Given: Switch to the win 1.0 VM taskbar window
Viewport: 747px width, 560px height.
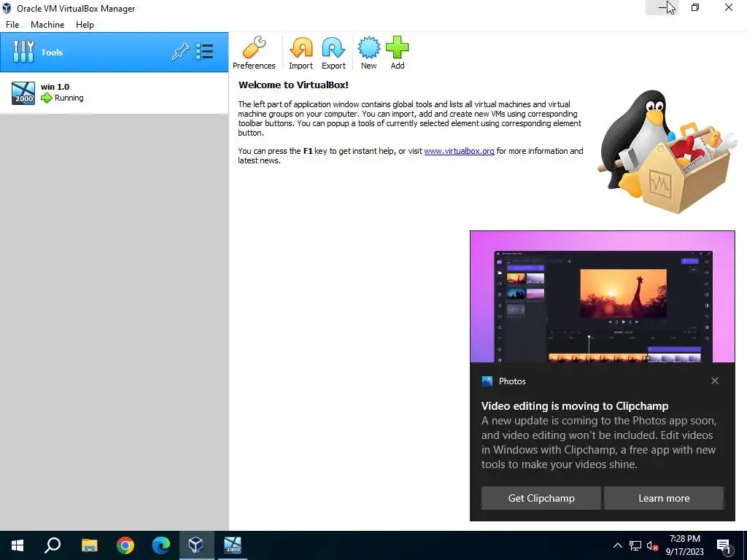Looking at the screenshot, I should [x=233, y=545].
